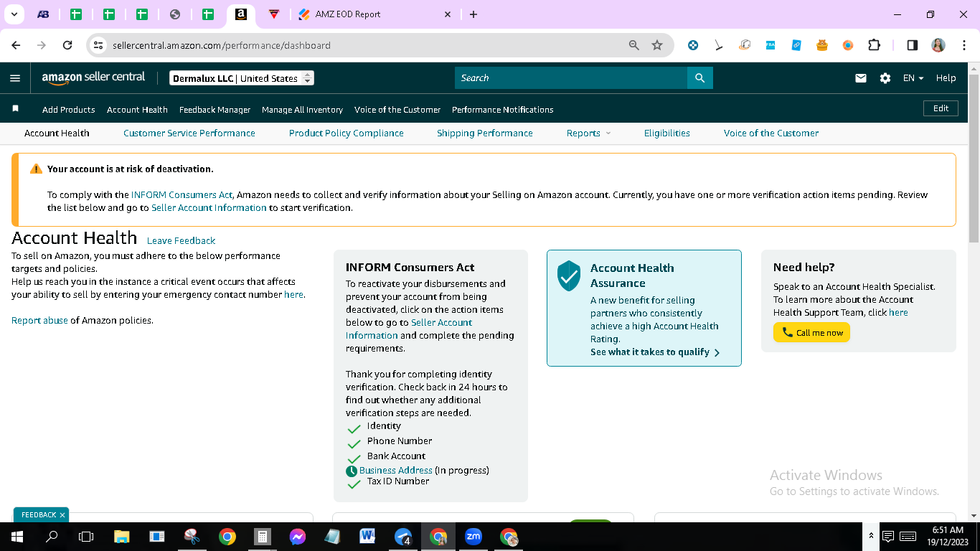Viewport: 980px width, 551px height.
Task: Click See what it takes to qualify
Action: tap(655, 352)
